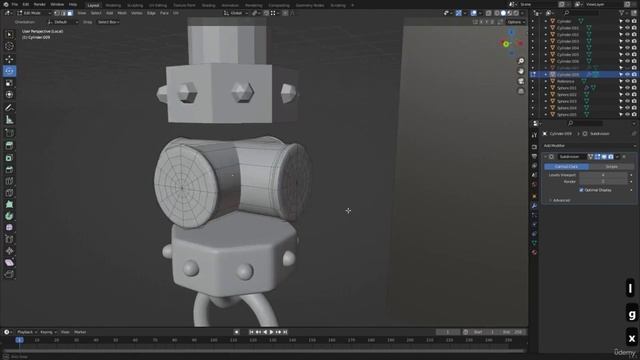640x360 pixels.
Task: Choose Simple subdivision type
Action: click(x=611, y=167)
